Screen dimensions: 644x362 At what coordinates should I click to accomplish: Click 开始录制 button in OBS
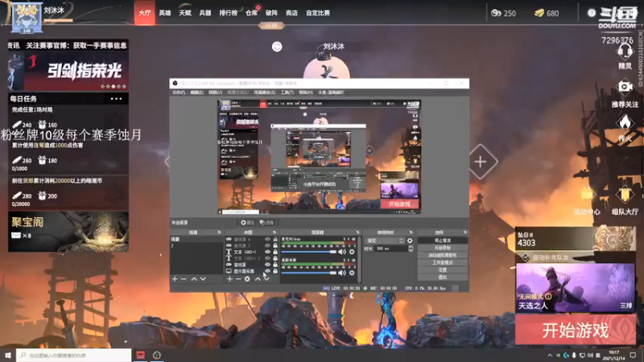(442, 248)
